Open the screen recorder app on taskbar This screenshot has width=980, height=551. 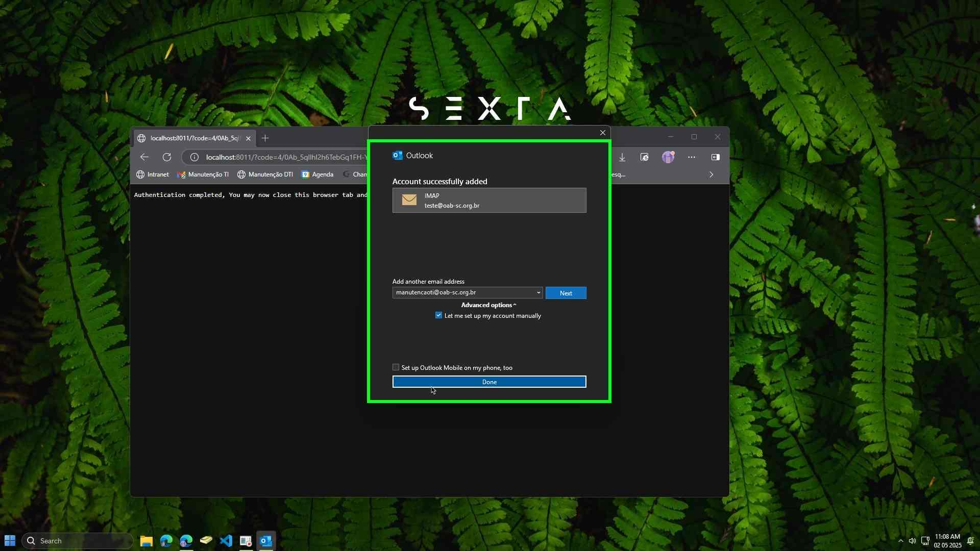point(246,541)
